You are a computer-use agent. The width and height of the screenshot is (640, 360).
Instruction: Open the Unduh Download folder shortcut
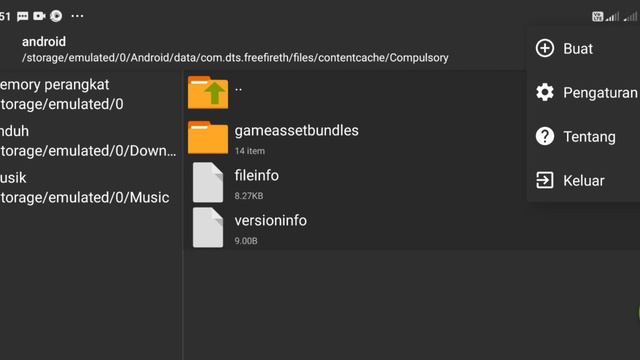(x=90, y=141)
